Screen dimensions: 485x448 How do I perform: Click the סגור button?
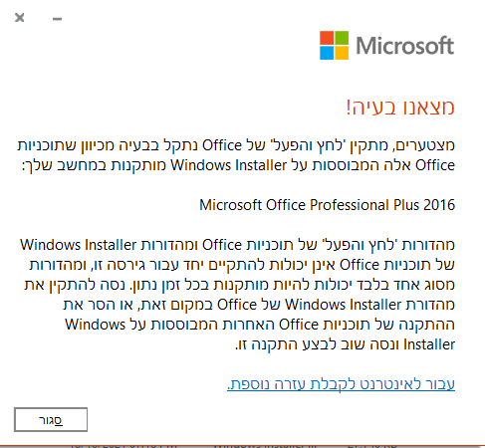pos(51,420)
